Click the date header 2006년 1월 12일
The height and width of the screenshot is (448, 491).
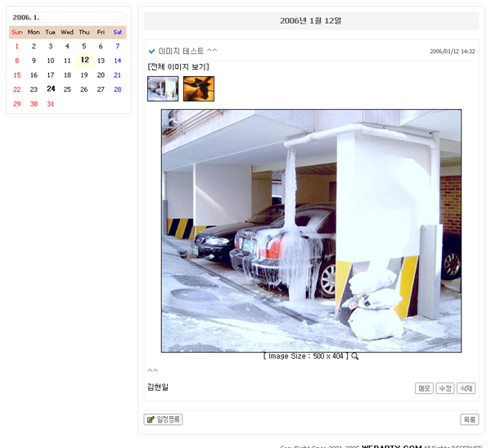[311, 20]
